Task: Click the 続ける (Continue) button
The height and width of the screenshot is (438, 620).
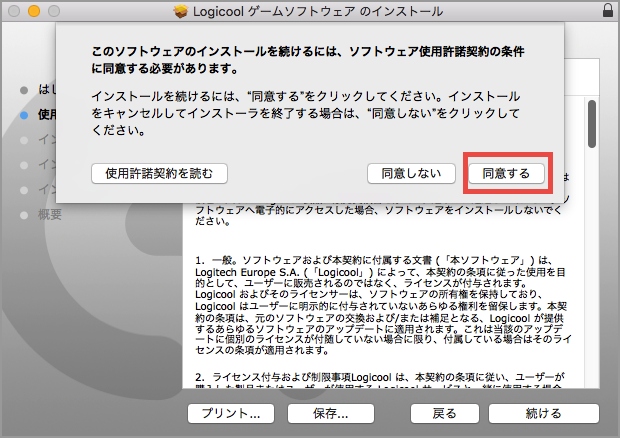Action: click(x=544, y=413)
